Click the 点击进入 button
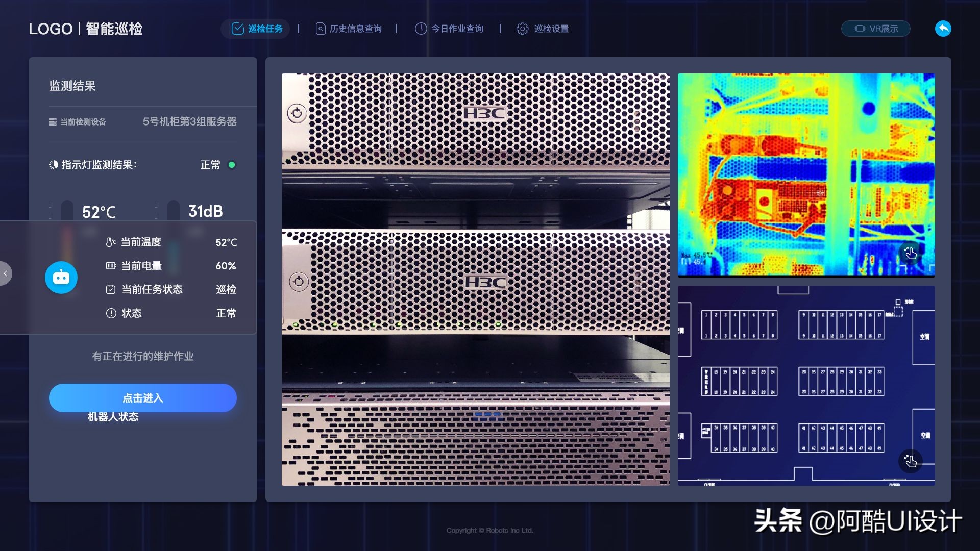980x551 pixels. coord(143,397)
